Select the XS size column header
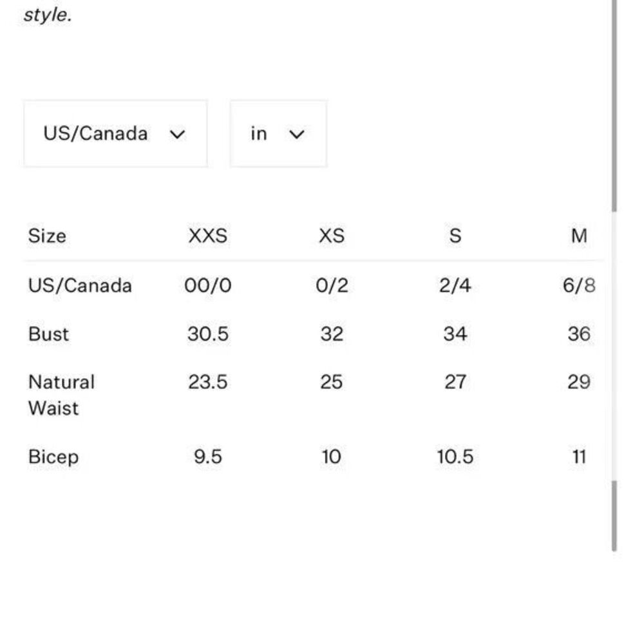The image size is (644, 644). pyautogui.click(x=332, y=236)
